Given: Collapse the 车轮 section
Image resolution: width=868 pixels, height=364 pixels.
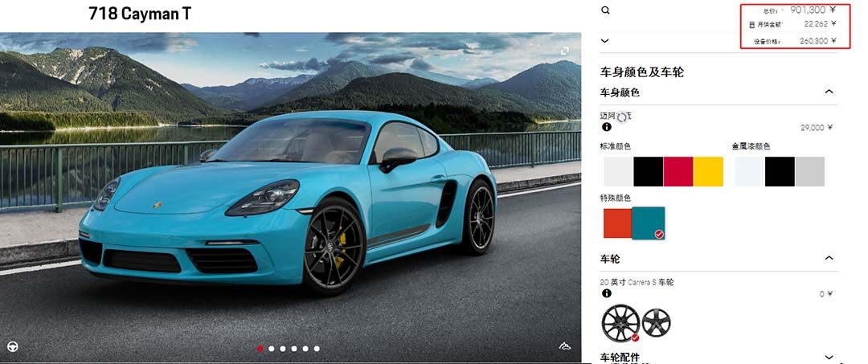Looking at the screenshot, I should click(829, 258).
